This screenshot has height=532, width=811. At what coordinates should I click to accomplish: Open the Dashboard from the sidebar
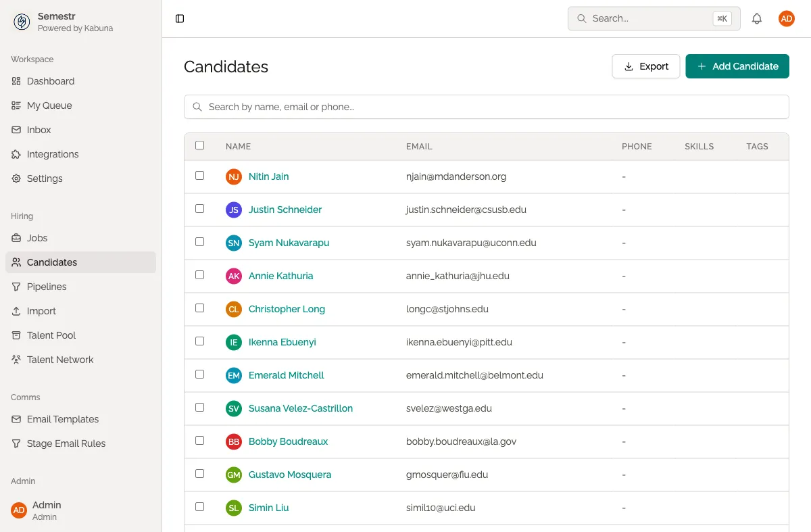49,81
